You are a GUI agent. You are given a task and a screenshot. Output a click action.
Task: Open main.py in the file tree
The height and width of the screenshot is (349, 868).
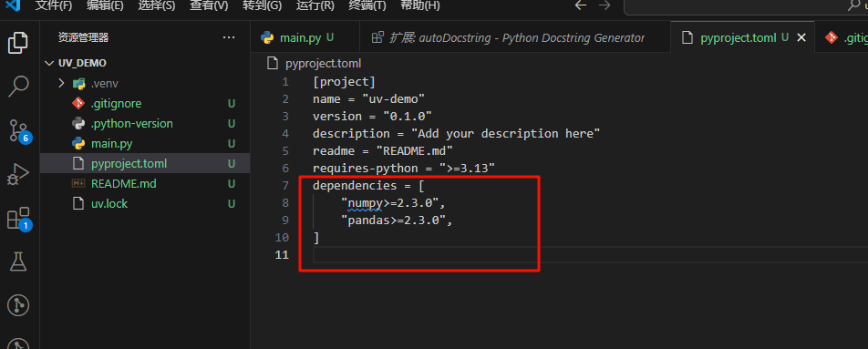[x=145, y=144]
